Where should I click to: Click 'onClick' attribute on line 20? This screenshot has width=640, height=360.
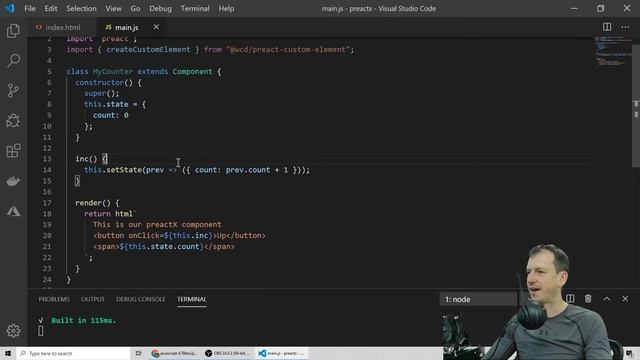pyautogui.click(x=144, y=236)
